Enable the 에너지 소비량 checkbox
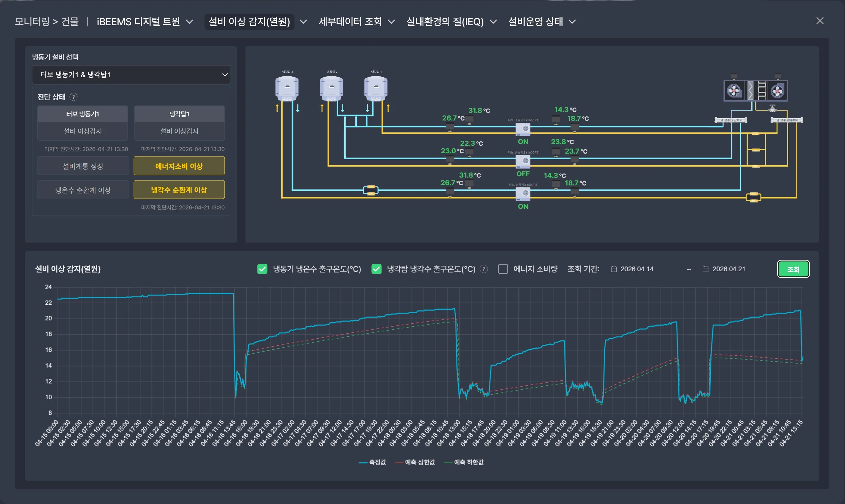 click(503, 269)
